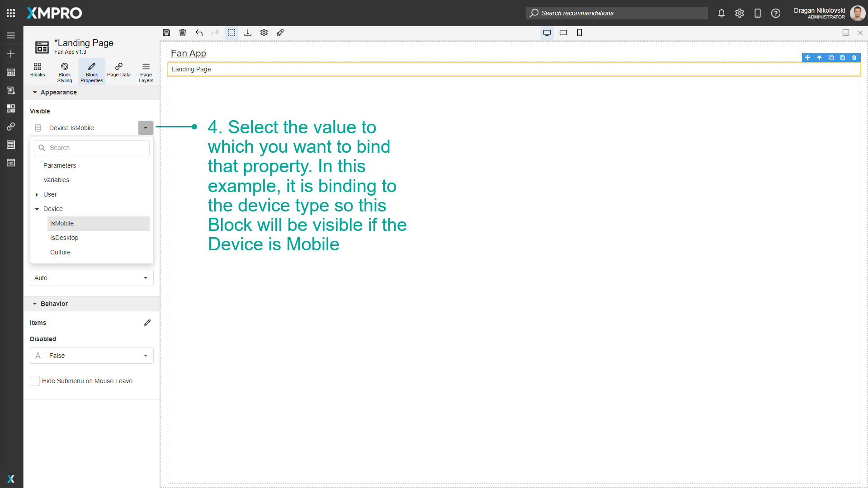Delete the current page block
Image resolution: width=868 pixels, height=488 pixels.
tap(183, 33)
